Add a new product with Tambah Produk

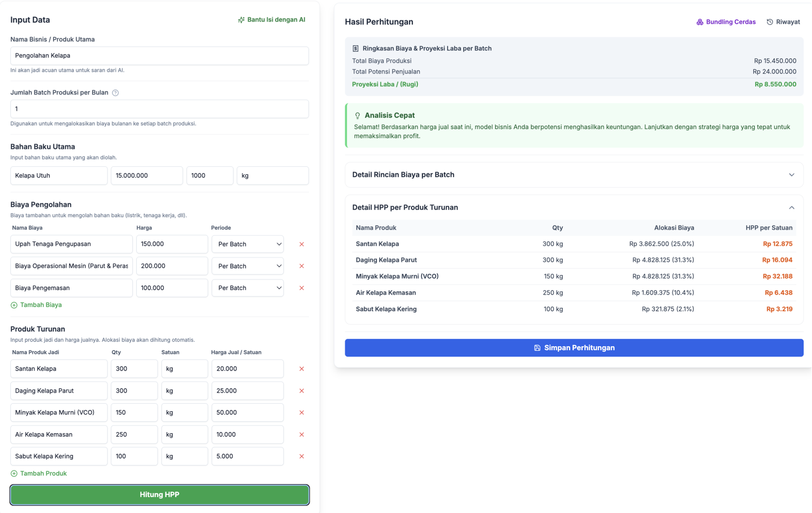tap(38, 473)
